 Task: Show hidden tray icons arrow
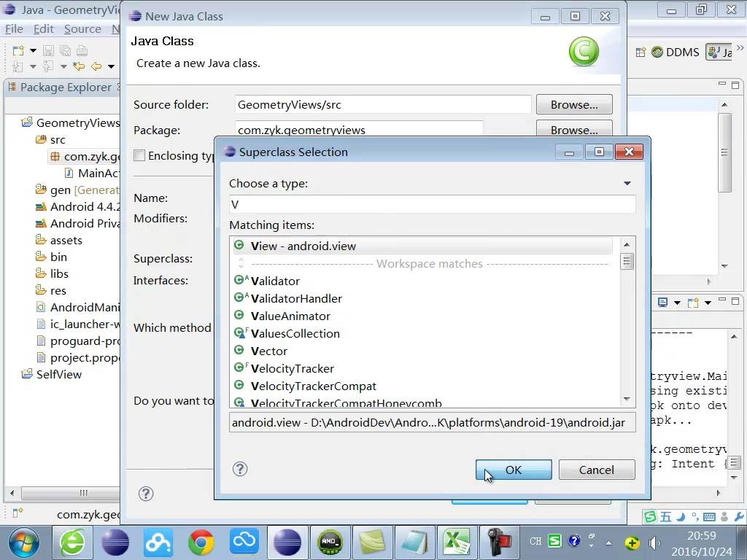point(608,542)
